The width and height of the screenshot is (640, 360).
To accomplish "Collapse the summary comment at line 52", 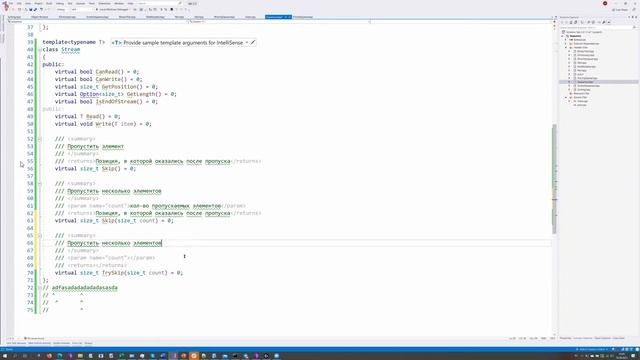I will (x=40, y=139).
